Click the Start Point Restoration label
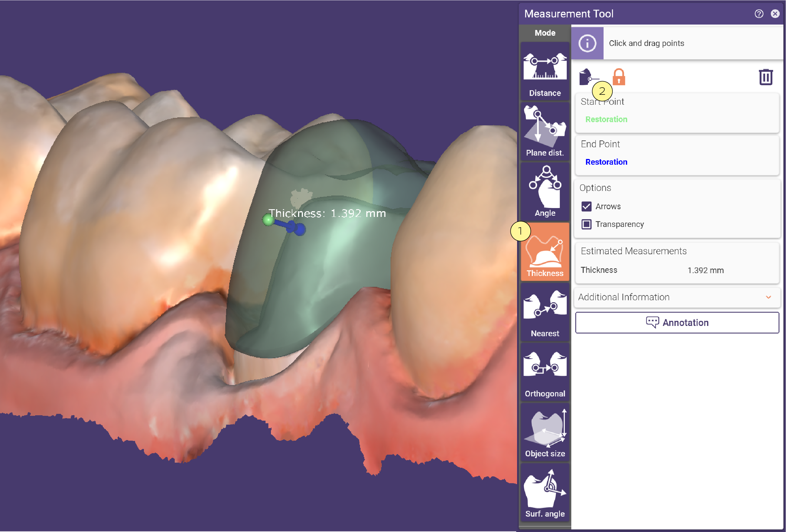Screen dimensions: 786x532 pyautogui.click(x=606, y=119)
